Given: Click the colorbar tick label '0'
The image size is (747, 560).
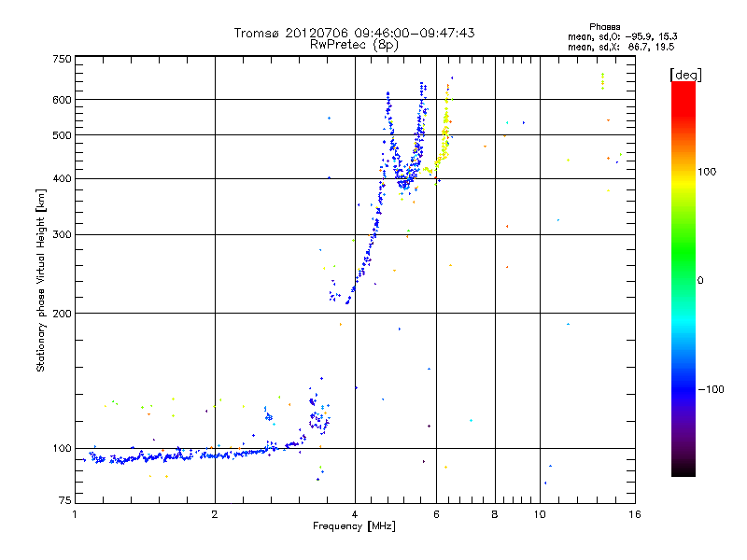Looking at the screenshot, I should pyautogui.click(x=700, y=281).
